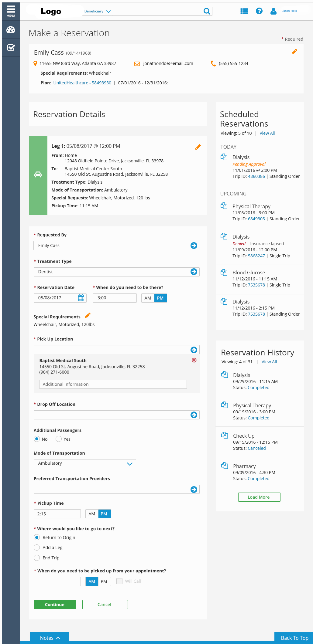313x644 pixels.
Task: Open the dashboard gauge icon in sidebar
Action: (11, 29)
